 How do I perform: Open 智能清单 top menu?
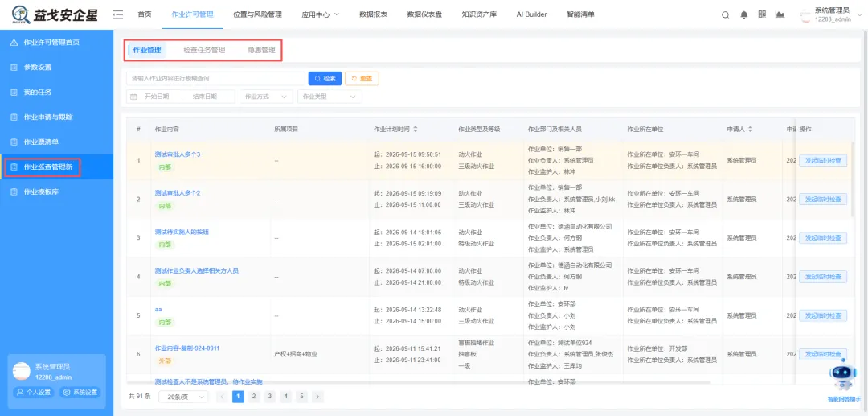coord(581,14)
